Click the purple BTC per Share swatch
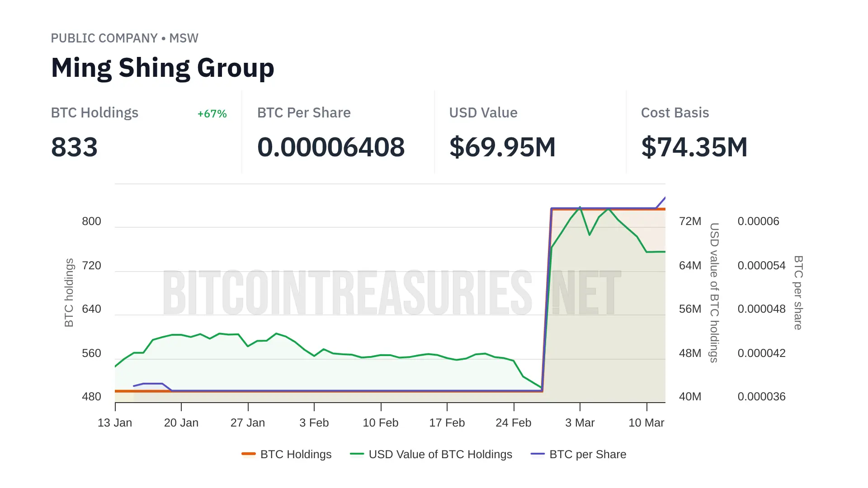868x488 pixels. pyautogui.click(x=538, y=454)
